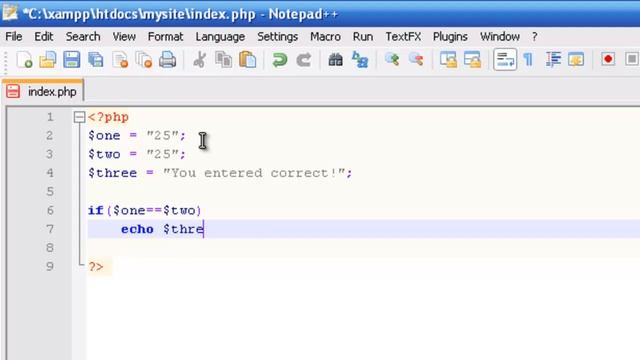
Task: Paste from clipboard toolbar icon
Action: 247,60
